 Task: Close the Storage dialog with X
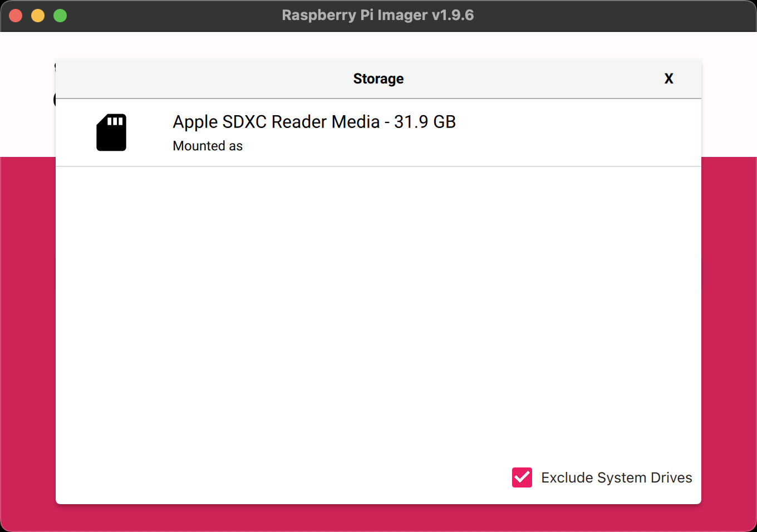[x=668, y=79]
